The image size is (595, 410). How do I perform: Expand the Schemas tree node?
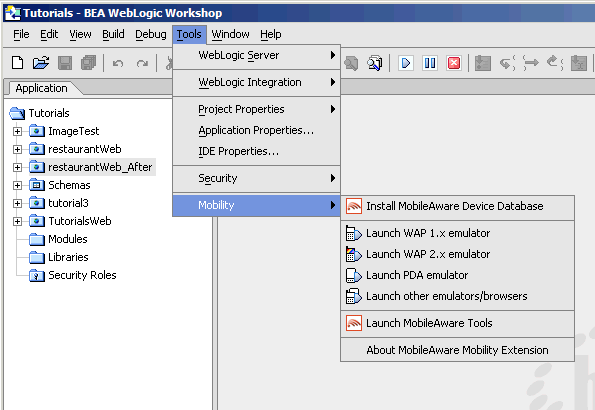17,185
